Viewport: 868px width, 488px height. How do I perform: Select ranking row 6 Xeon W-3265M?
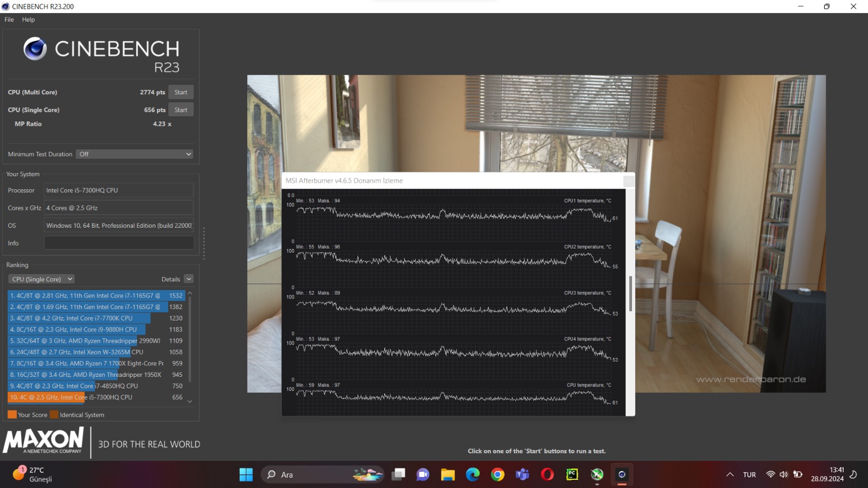97,352
